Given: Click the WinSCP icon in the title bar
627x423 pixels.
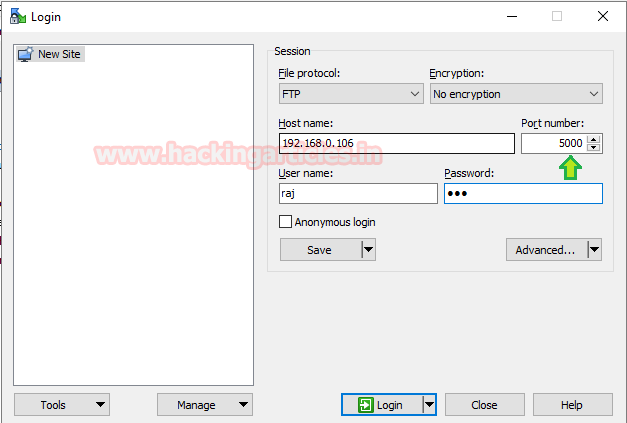Looking at the screenshot, I should (18, 16).
